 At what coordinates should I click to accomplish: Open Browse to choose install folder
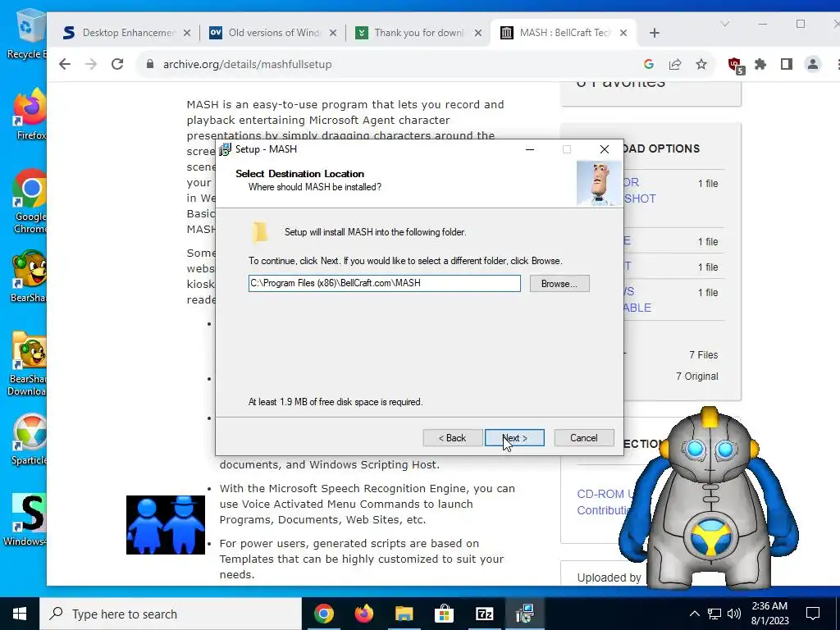pos(559,283)
